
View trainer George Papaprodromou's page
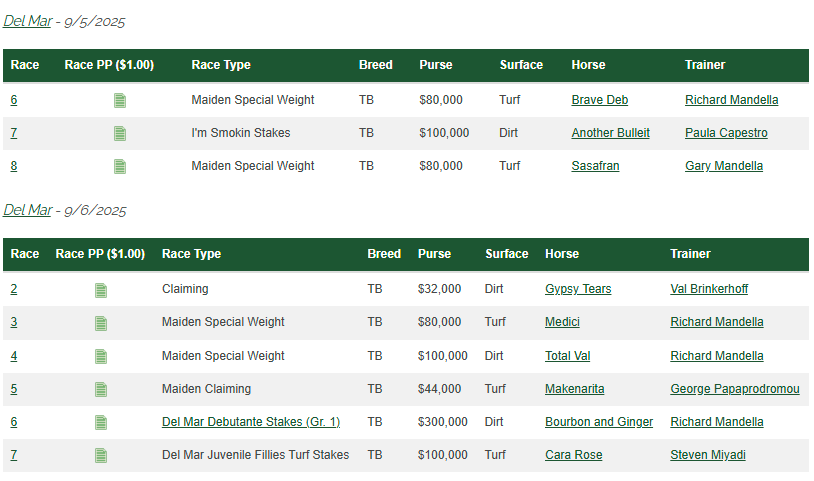tap(734, 389)
